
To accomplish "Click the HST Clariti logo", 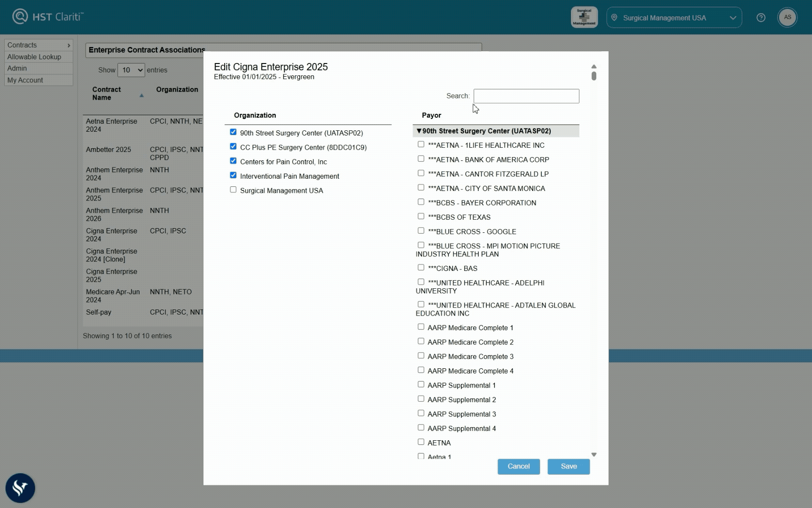I will coord(48,17).
